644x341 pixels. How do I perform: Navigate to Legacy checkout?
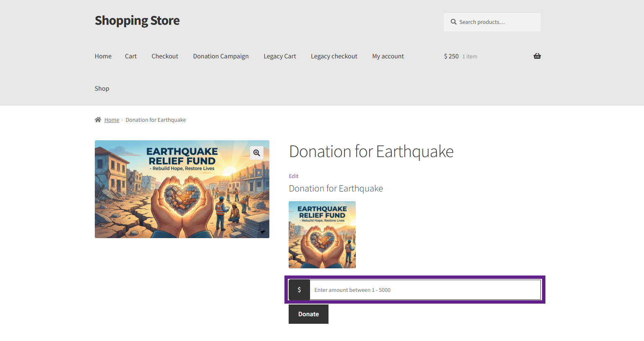click(x=334, y=56)
